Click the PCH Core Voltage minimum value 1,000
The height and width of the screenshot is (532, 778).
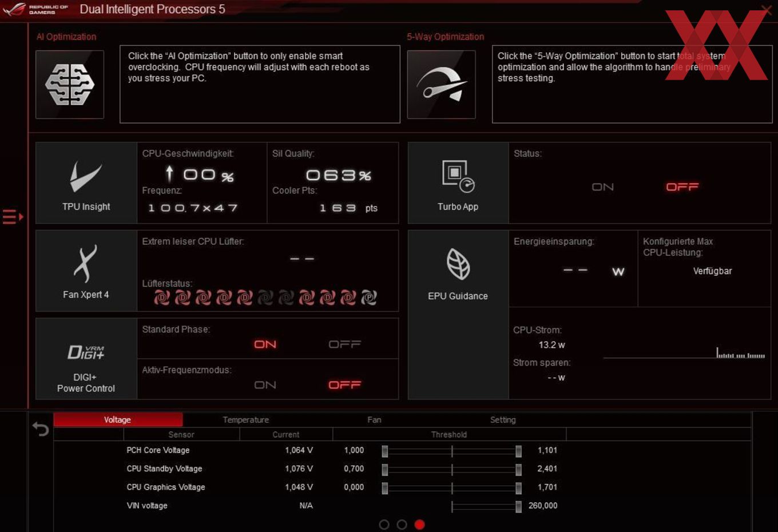tap(354, 450)
